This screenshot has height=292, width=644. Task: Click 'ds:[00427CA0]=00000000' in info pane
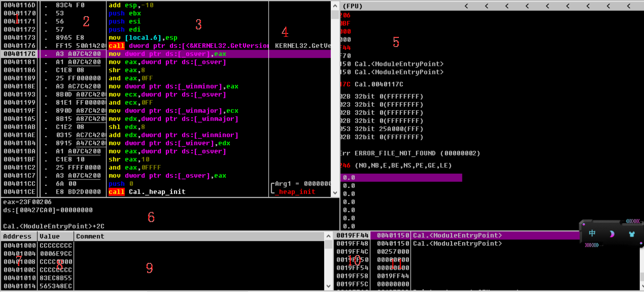48,210
